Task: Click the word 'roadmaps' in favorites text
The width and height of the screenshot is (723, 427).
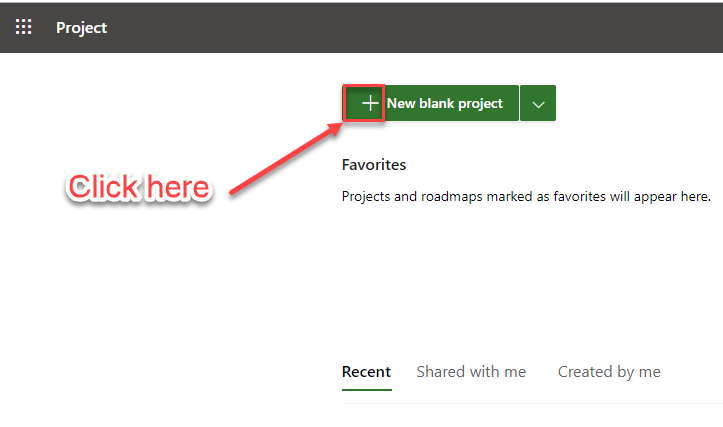Action: point(454,197)
